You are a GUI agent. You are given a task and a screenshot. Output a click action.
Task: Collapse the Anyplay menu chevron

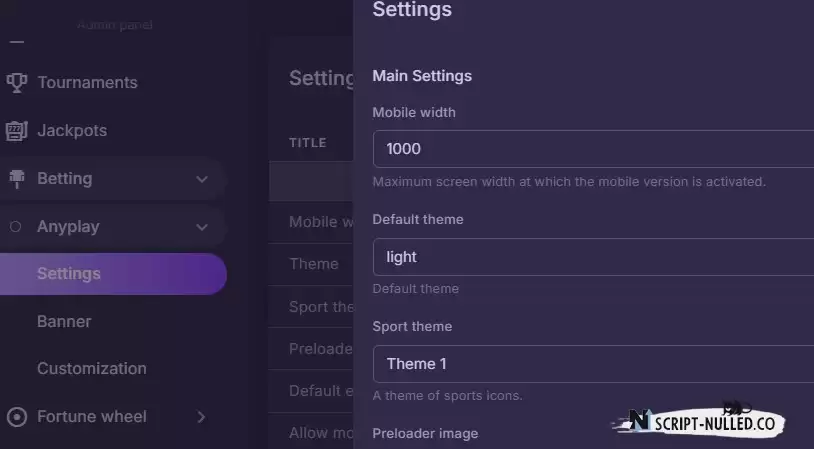pyautogui.click(x=202, y=227)
